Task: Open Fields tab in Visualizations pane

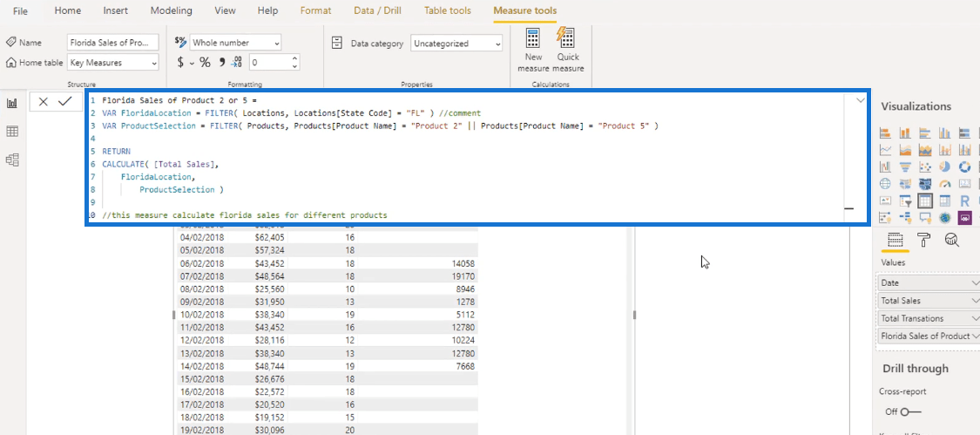Action: coord(895,240)
